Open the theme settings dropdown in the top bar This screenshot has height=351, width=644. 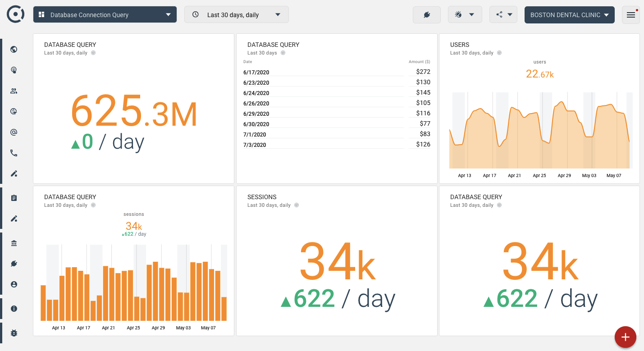tap(465, 15)
